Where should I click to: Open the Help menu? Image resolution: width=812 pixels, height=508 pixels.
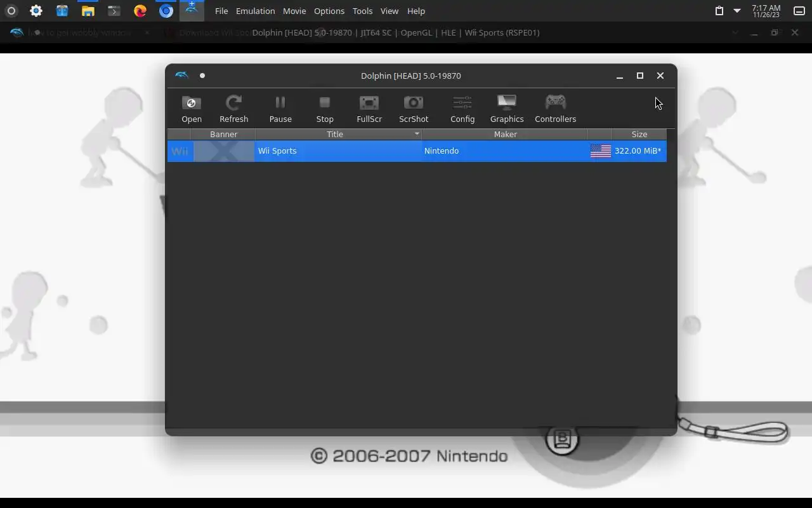(416, 11)
